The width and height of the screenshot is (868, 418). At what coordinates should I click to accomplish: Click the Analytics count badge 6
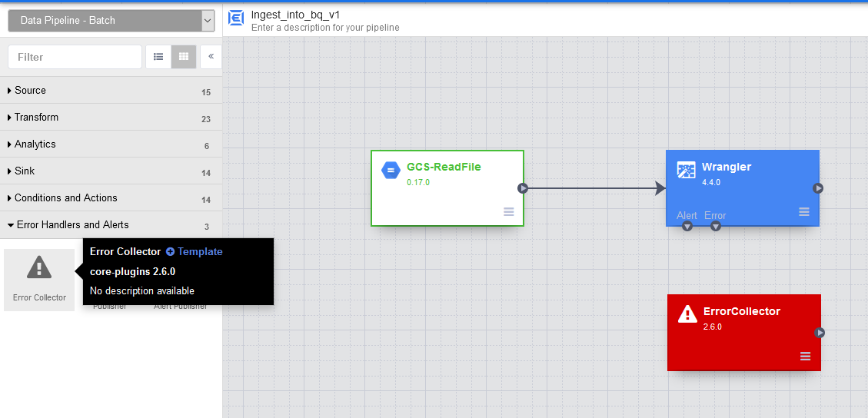click(x=207, y=147)
